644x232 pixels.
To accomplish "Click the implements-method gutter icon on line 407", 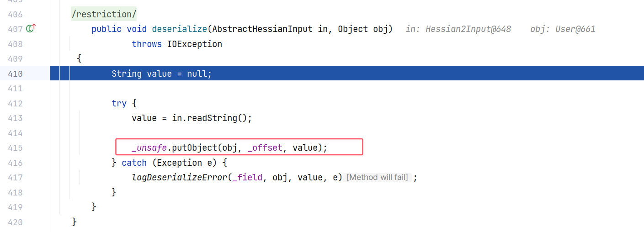I will (30, 29).
